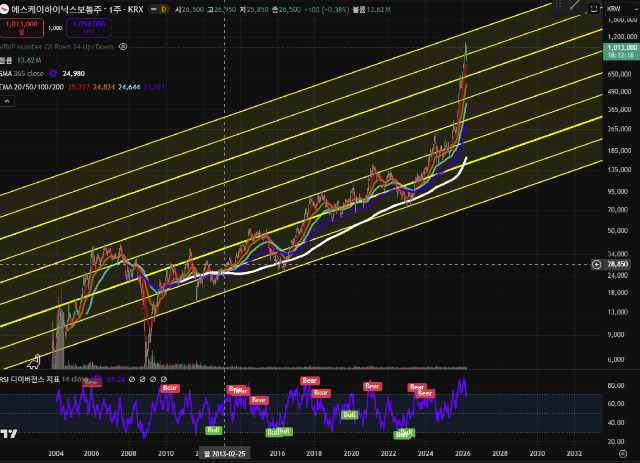This screenshot has height=463, width=640.
Task: Open the KRW currency dropdown
Action: pyautogui.click(x=622, y=9)
